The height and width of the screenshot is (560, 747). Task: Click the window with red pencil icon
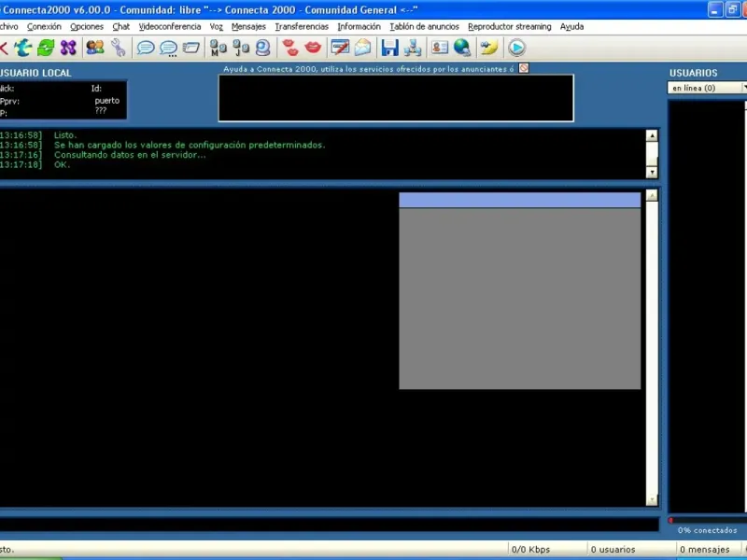tap(340, 48)
